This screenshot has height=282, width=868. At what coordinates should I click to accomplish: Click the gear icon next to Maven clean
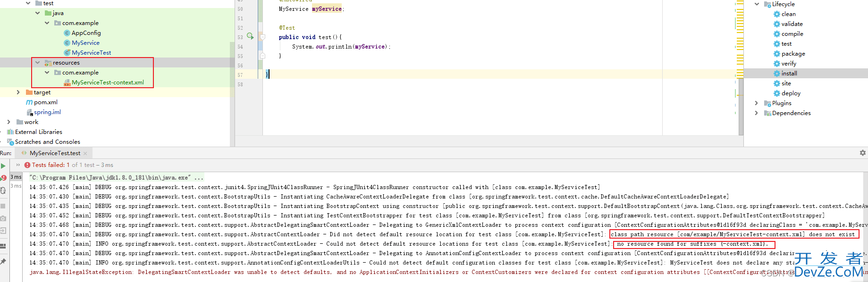tap(776, 14)
